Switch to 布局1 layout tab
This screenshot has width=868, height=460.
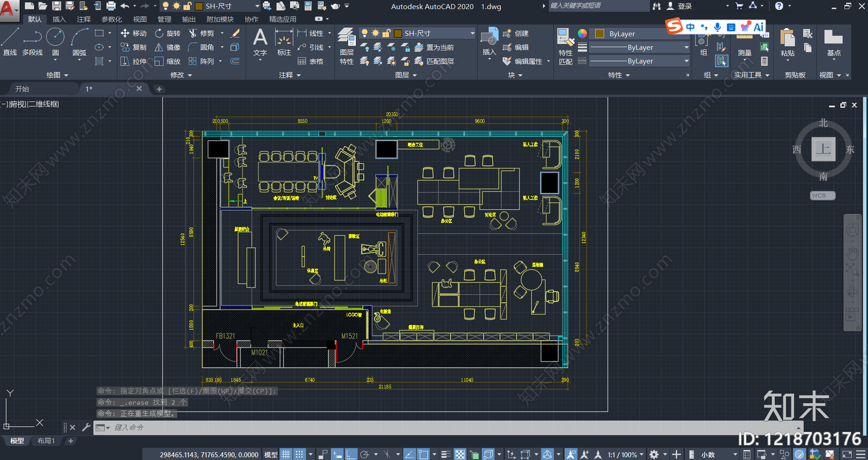click(x=46, y=441)
